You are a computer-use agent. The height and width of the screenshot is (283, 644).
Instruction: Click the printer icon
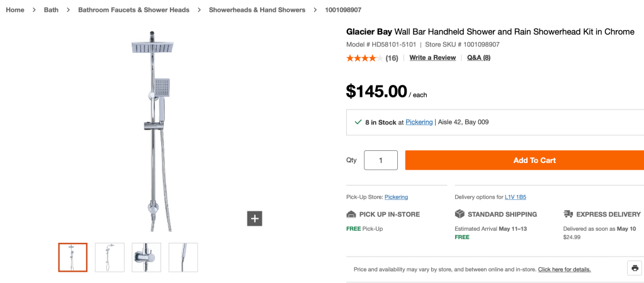(x=635, y=268)
